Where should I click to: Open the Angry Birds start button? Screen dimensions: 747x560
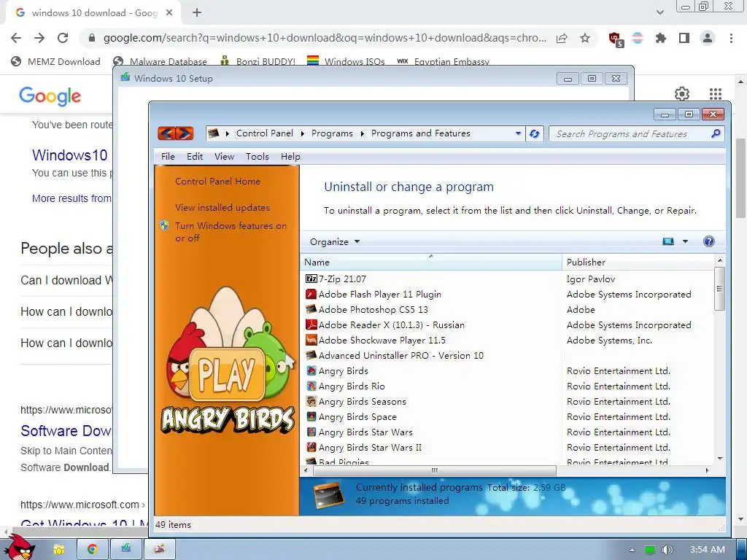(19, 548)
